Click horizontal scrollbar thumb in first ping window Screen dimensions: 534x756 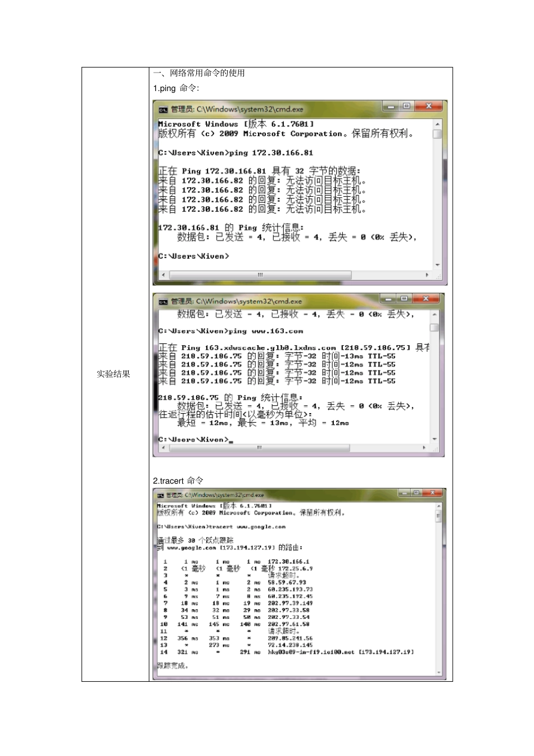(x=260, y=275)
